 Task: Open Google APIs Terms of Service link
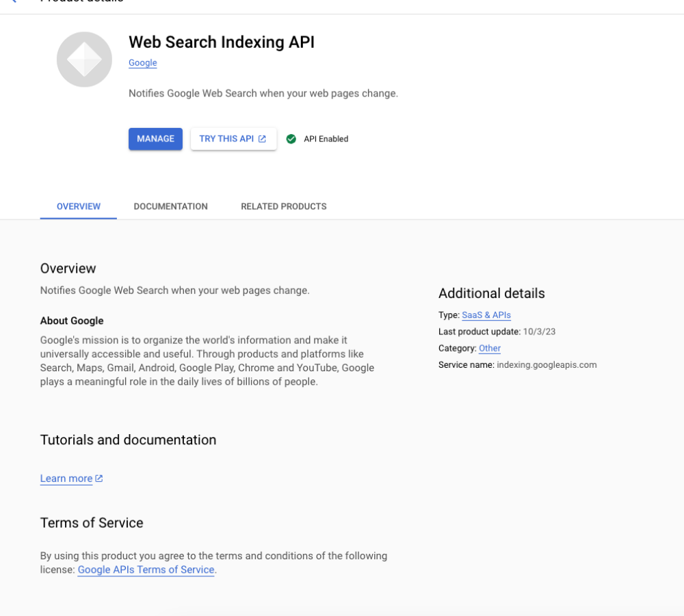pos(146,570)
